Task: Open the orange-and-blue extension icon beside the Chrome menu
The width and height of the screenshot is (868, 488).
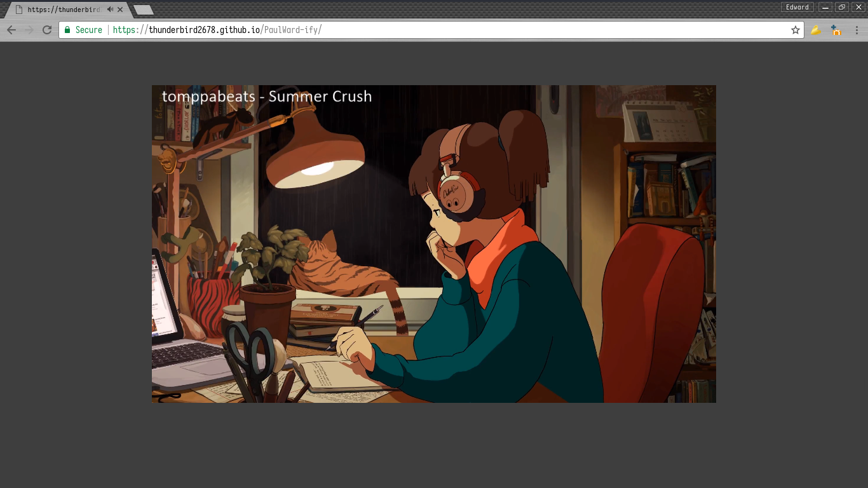Action: pos(836,30)
